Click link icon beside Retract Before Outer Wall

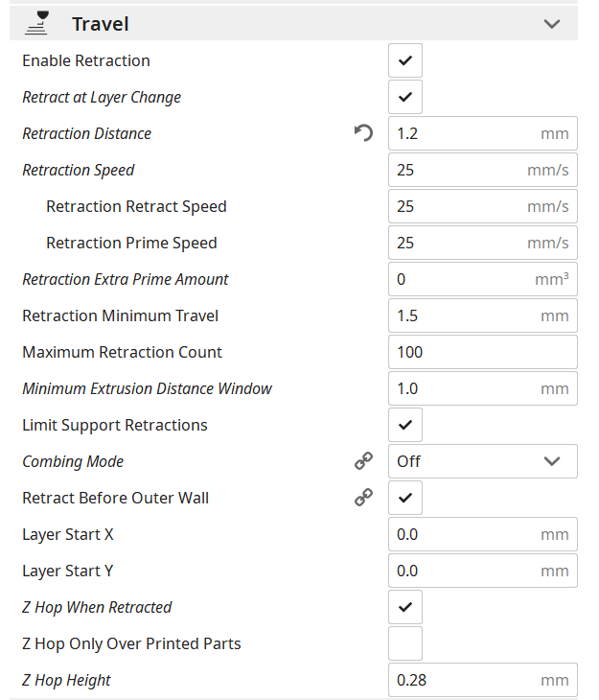[364, 498]
